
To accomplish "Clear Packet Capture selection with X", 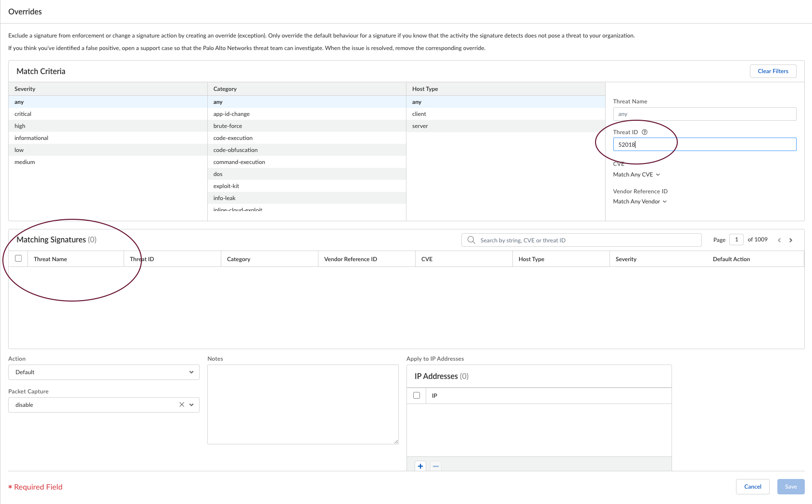I will point(182,405).
